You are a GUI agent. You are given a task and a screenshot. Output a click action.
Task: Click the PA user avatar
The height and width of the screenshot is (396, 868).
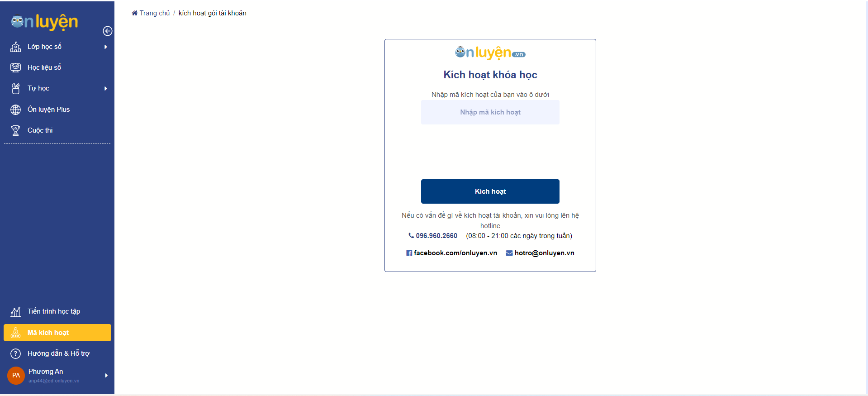click(16, 375)
